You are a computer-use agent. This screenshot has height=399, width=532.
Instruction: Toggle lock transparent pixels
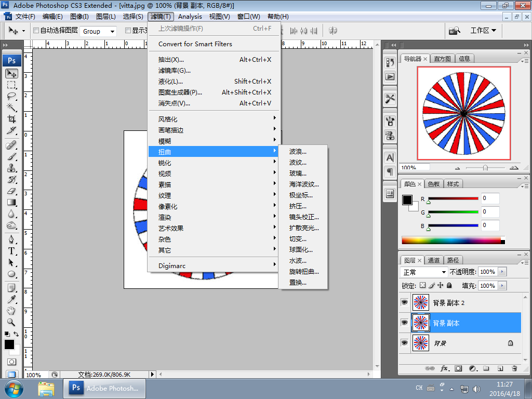tap(423, 285)
